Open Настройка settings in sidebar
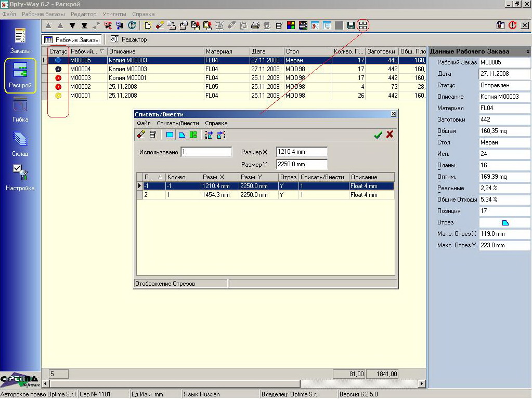The image size is (532, 399). point(20,178)
